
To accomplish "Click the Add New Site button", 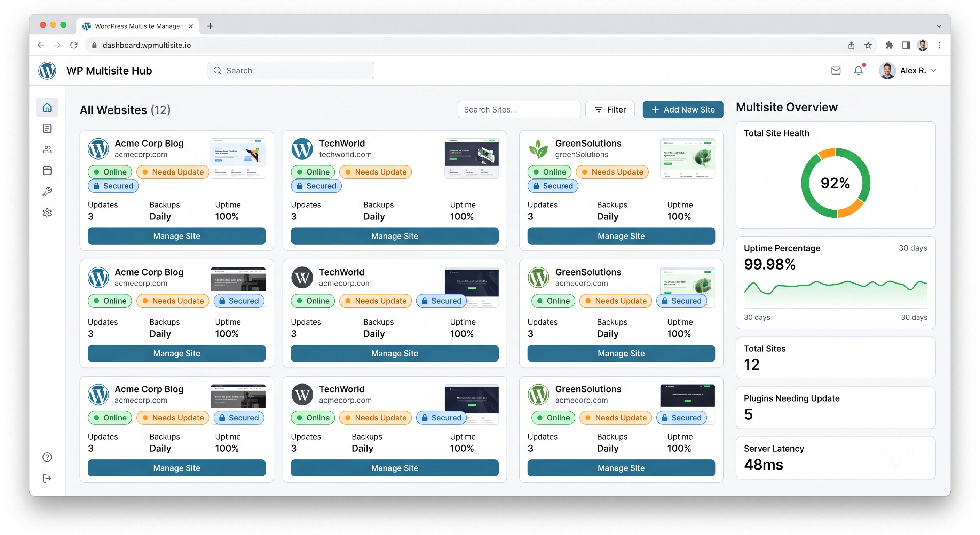I will click(x=683, y=110).
